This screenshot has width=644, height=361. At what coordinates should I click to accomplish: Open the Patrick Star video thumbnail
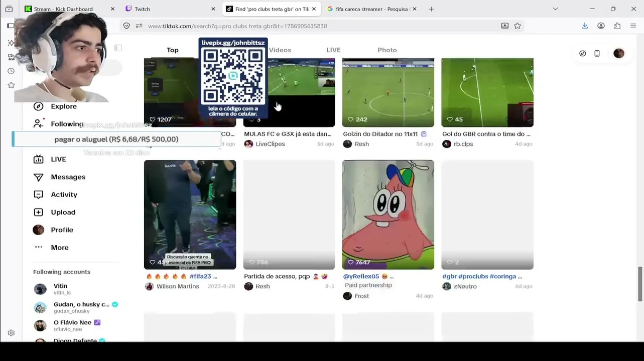click(388, 215)
